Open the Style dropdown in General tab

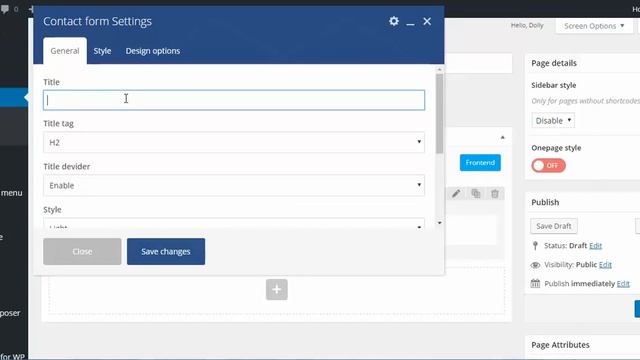pos(234,224)
